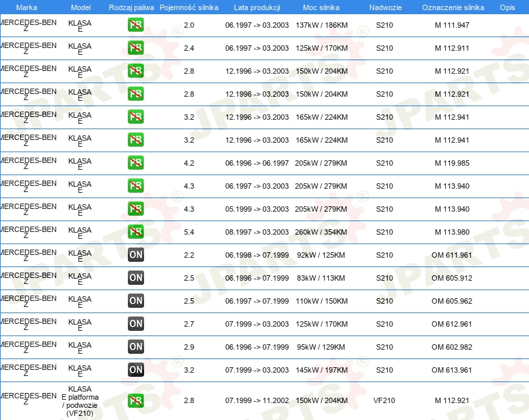Click production years 05.1999 -> 03.2003

coord(257,209)
